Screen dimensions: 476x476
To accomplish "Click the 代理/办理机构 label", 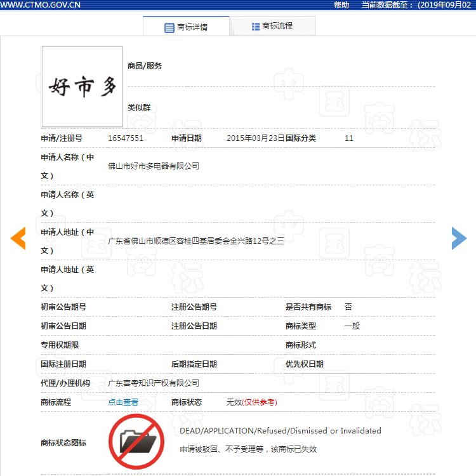I will click(65, 383).
